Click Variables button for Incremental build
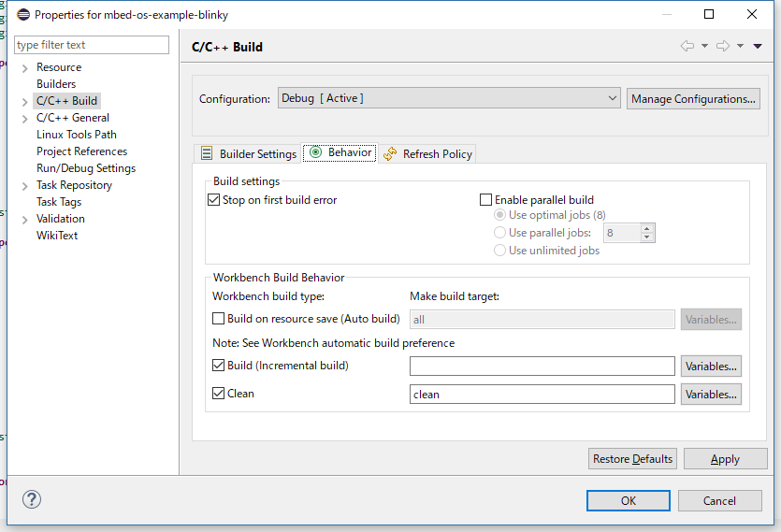The image size is (781, 532). pos(711,367)
